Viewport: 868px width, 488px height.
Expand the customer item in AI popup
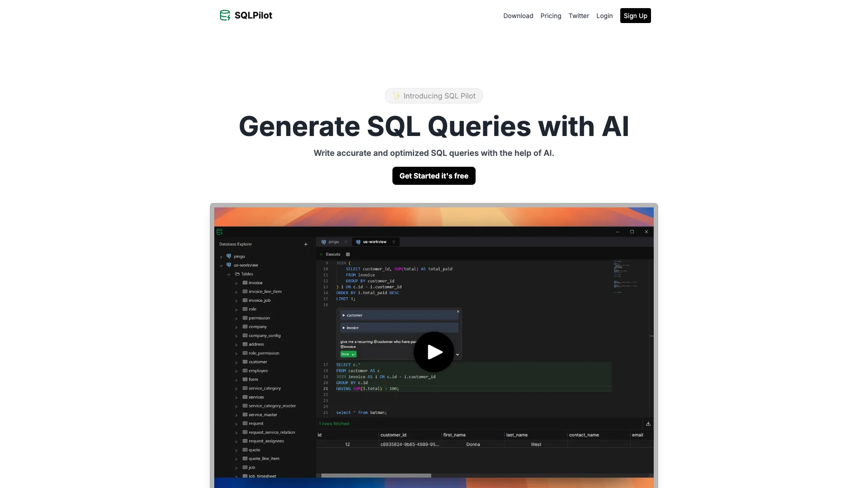click(399, 315)
